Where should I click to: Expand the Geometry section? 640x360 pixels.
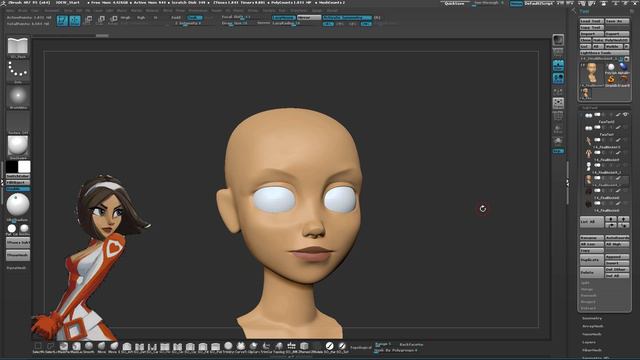[x=592, y=318]
